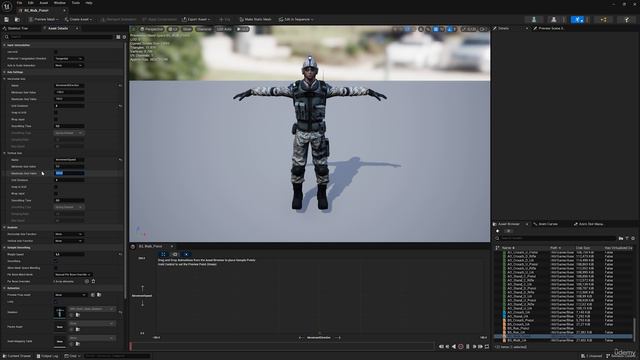Open Asset Details view settings gear

124,37
